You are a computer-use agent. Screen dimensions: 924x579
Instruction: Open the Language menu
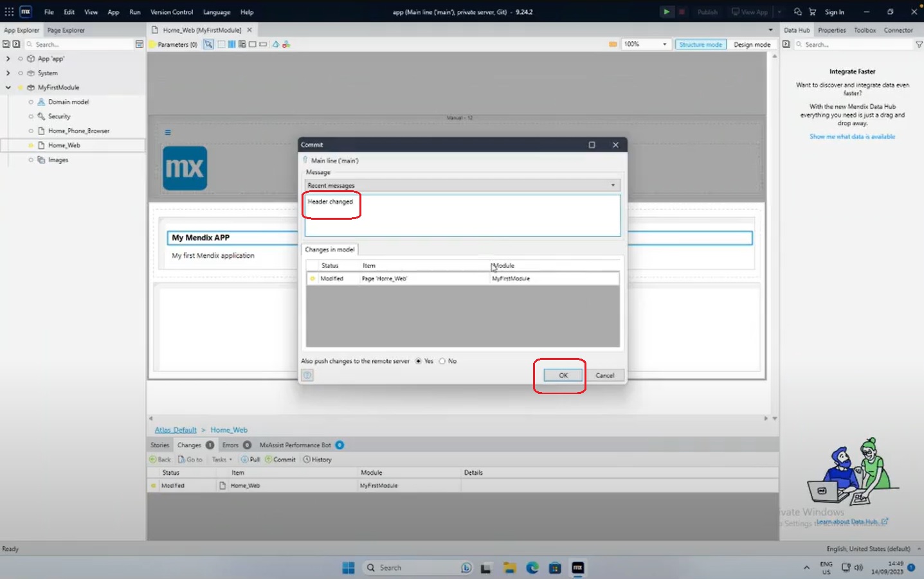pyautogui.click(x=217, y=12)
